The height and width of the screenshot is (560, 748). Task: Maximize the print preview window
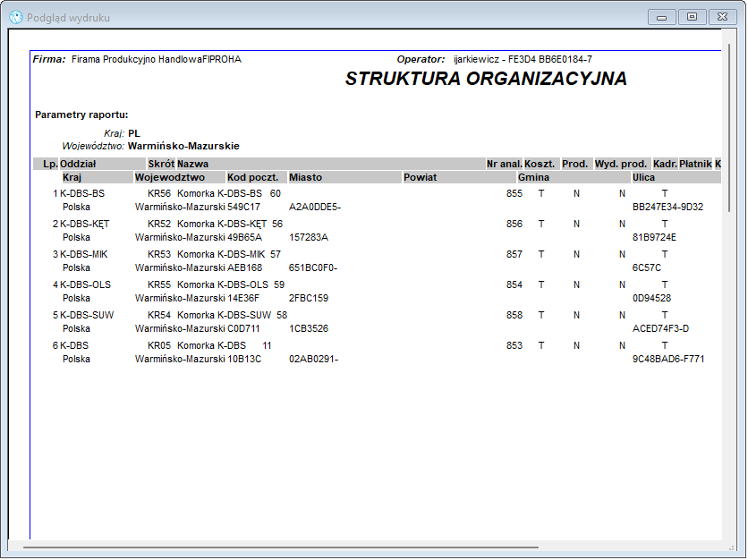click(x=692, y=17)
